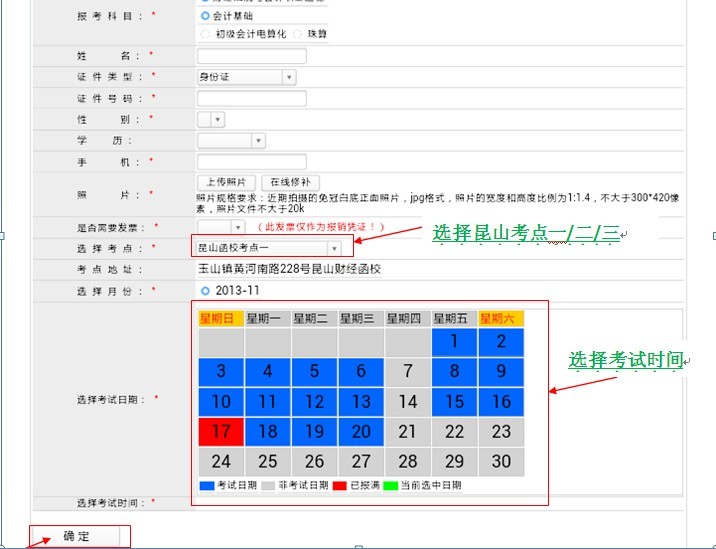
Task: Open the 选择考点 昆山函校考点一 dropdown
Action: pyautogui.click(x=268, y=248)
